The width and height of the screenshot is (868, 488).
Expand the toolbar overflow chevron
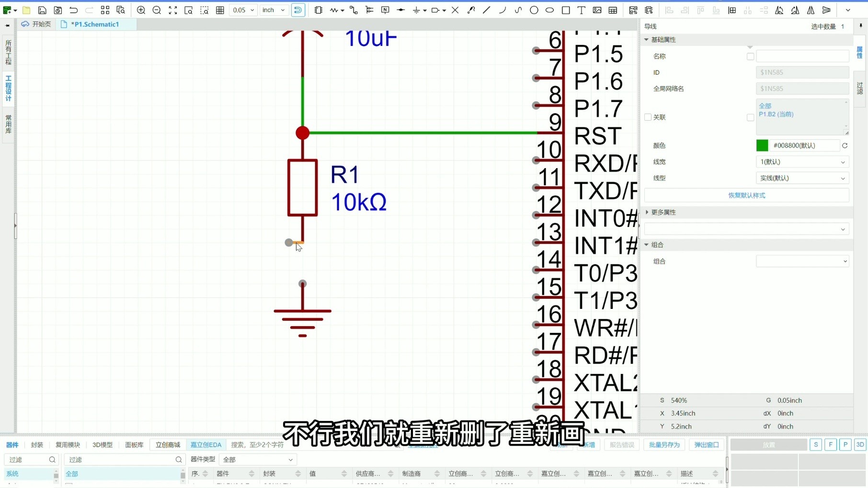pyautogui.click(x=848, y=10)
